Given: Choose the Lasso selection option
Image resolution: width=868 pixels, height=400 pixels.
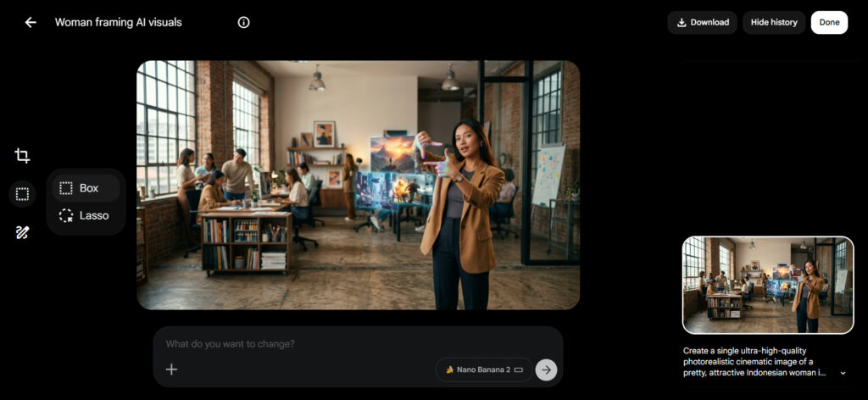Looking at the screenshot, I should 86,216.
